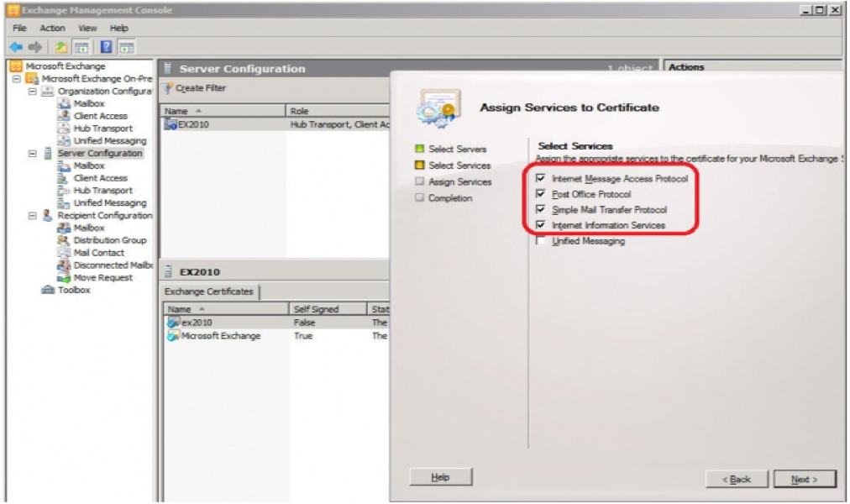
Task: Select the Organization Configuration tree node
Action: [105, 91]
